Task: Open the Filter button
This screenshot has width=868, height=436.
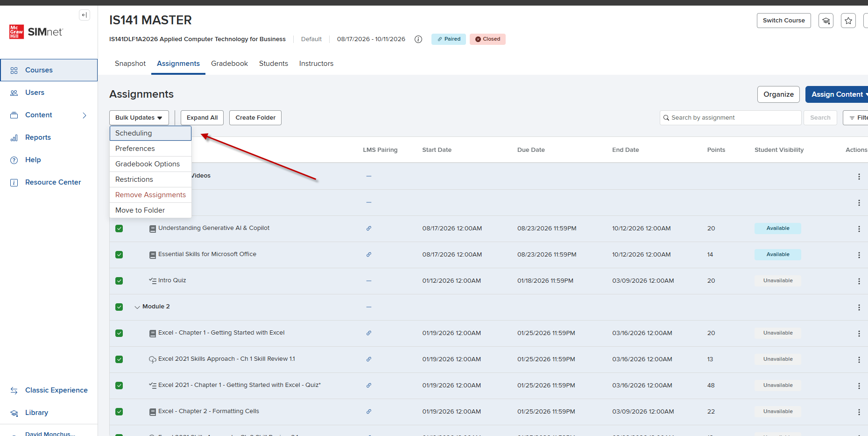Action: pos(856,118)
